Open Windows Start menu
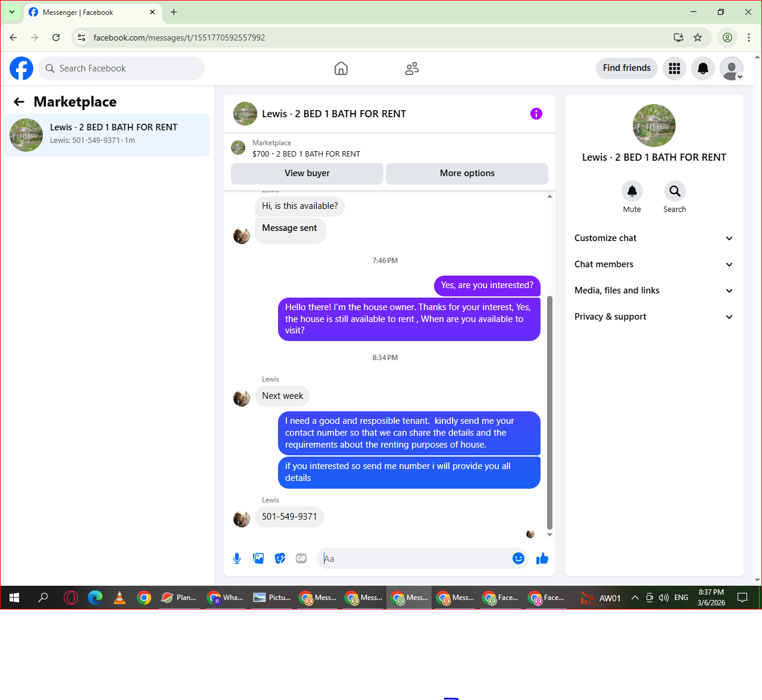 coord(14,598)
